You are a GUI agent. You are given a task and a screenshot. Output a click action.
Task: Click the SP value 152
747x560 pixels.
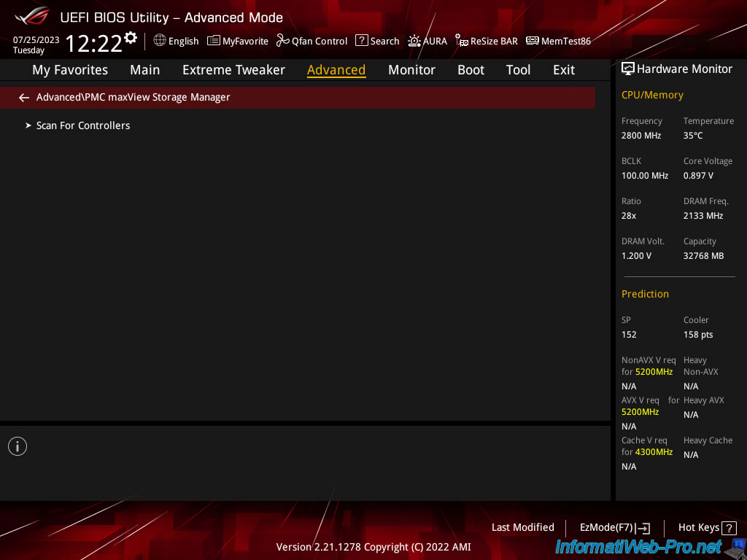pyautogui.click(x=629, y=334)
